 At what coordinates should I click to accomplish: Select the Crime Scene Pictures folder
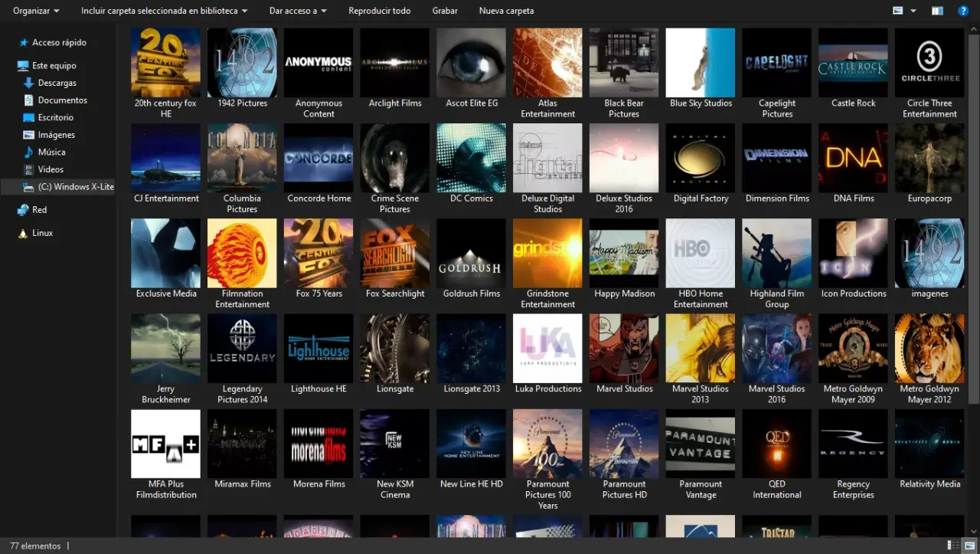point(395,169)
